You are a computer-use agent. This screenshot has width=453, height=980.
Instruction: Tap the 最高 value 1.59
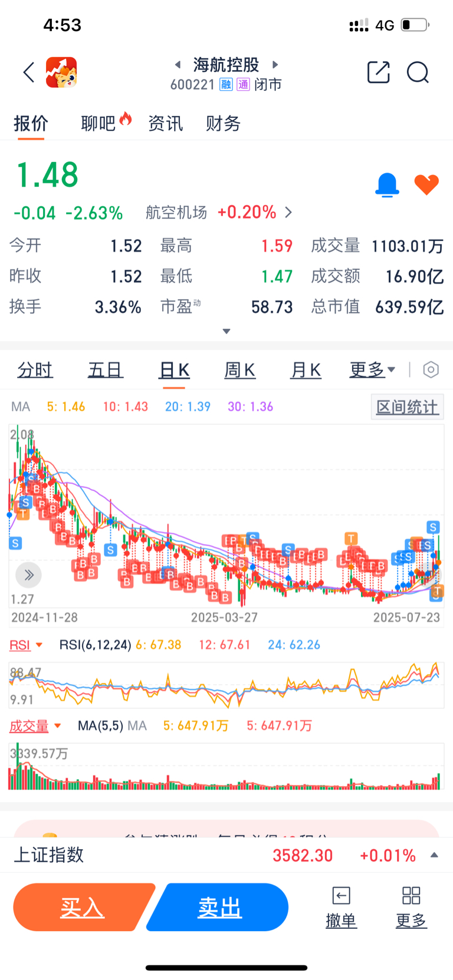(x=277, y=246)
